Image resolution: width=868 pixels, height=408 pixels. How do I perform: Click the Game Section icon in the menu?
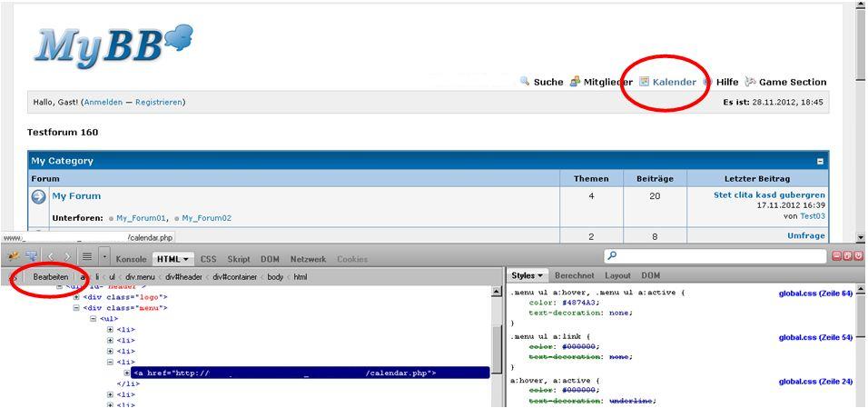coord(750,82)
